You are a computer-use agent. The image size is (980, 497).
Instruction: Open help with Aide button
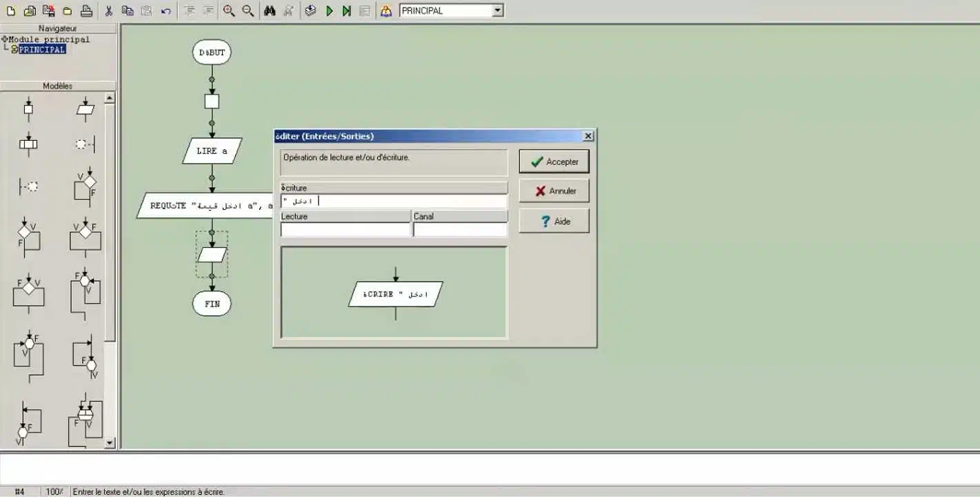[x=554, y=221]
